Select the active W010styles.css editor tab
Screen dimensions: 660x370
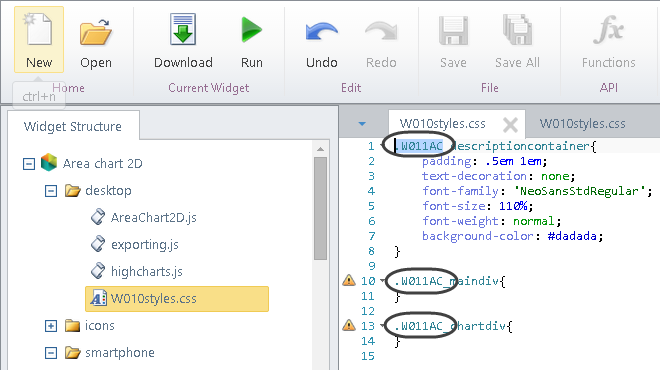(x=442, y=124)
